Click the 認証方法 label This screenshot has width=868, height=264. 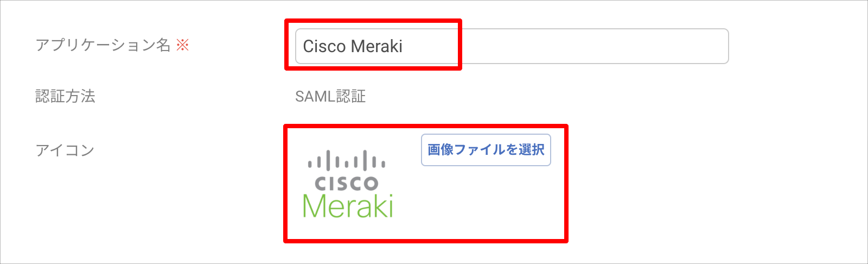click(66, 96)
